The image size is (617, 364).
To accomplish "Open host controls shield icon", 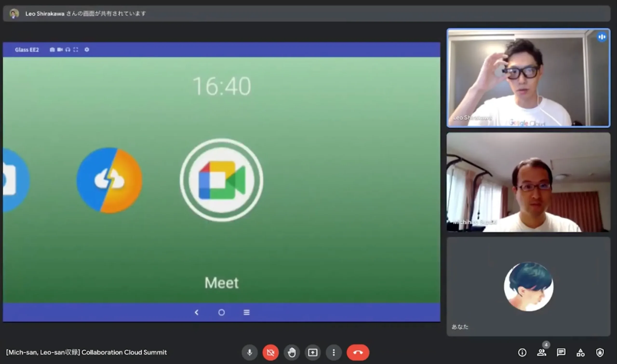I will 600,352.
